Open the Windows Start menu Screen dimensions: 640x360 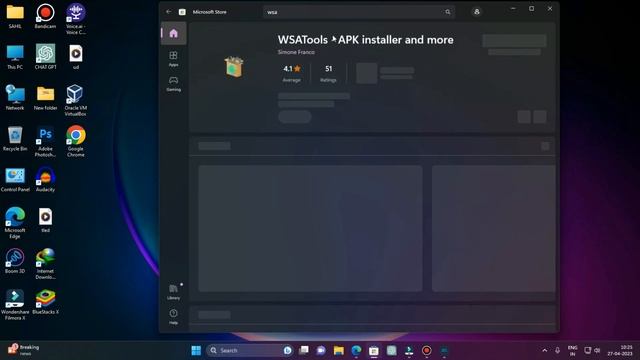click(x=196, y=350)
